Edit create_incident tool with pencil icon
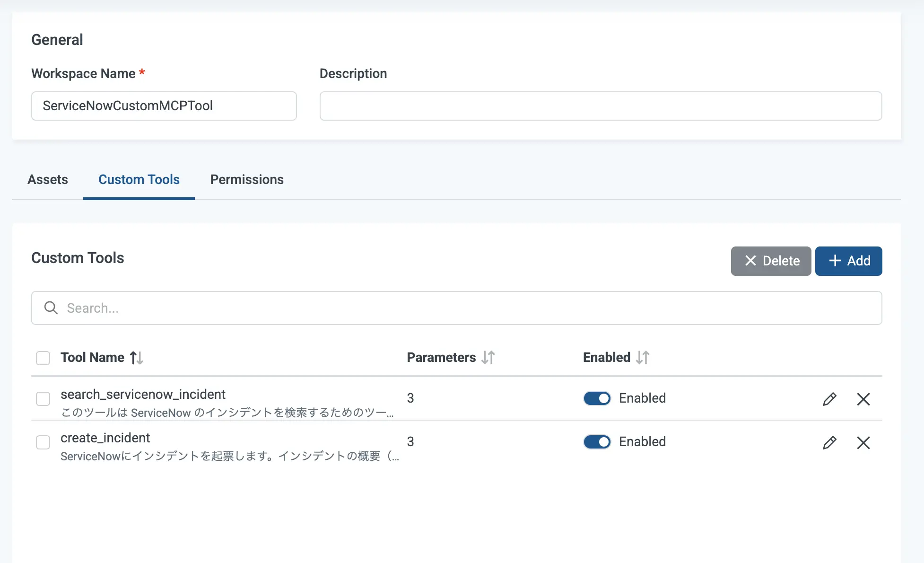The height and width of the screenshot is (563, 924). pyautogui.click(x=829, y=442)
